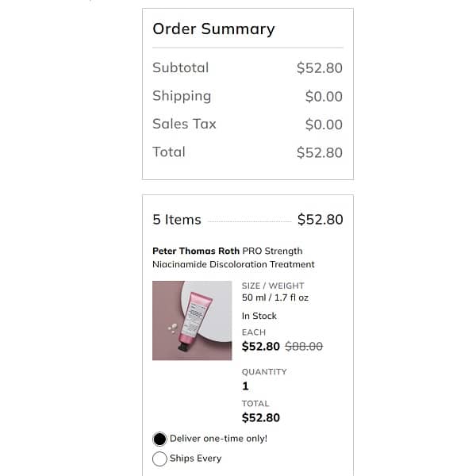Choose the Ships Every radio option
476x476 pixels.
point(159,459)
